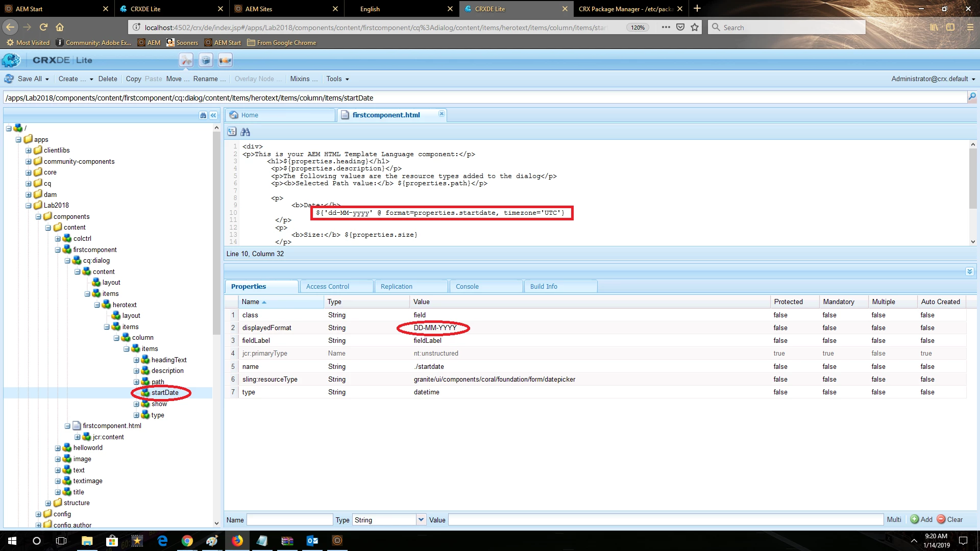Expand the clientlibs folder in the tree
The width and height of the screenshot is (980, 551).
click(x=29, y=151)
